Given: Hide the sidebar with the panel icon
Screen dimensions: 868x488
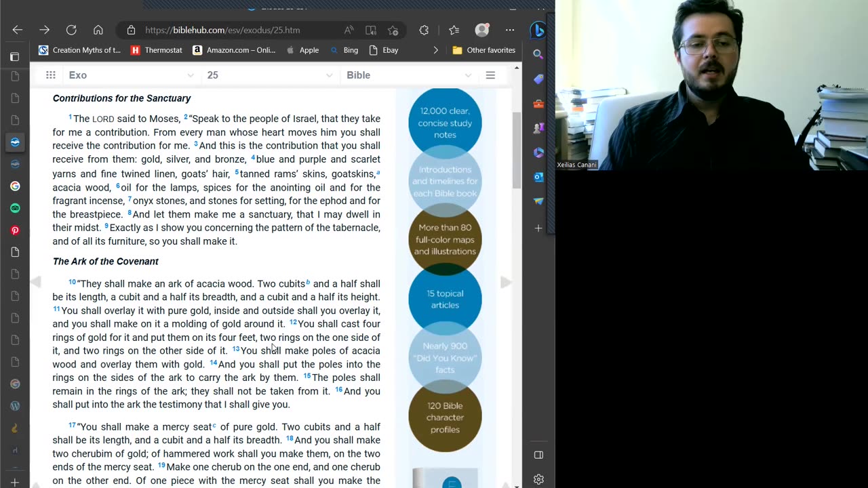Looking at the screenshot, I should 538,455.
